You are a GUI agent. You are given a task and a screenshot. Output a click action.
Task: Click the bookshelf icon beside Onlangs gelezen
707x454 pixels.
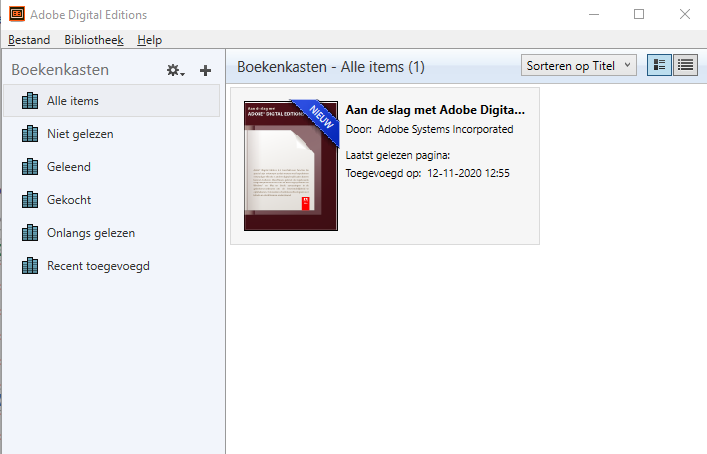tap(30, 233)
